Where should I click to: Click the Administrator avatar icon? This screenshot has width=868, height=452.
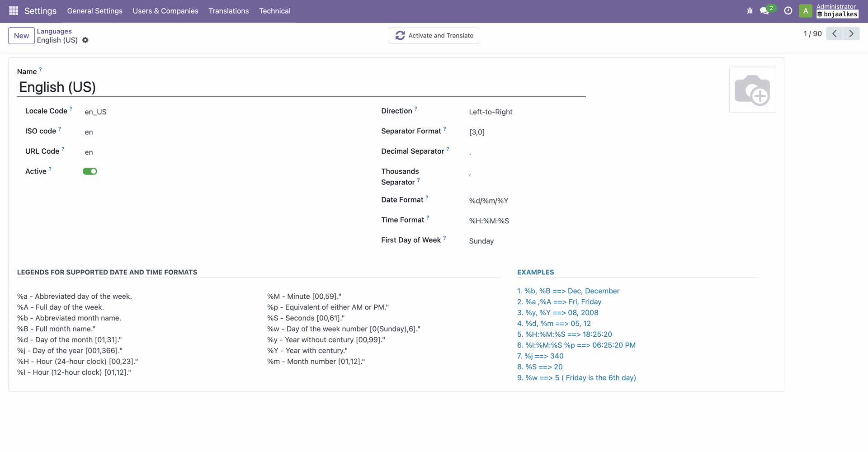[806, 11]
